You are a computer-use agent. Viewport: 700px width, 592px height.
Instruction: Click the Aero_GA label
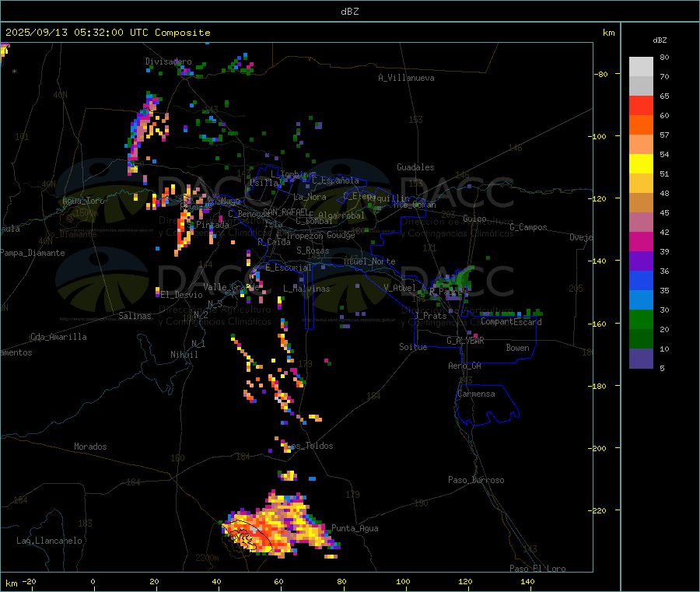pos(465,366)
